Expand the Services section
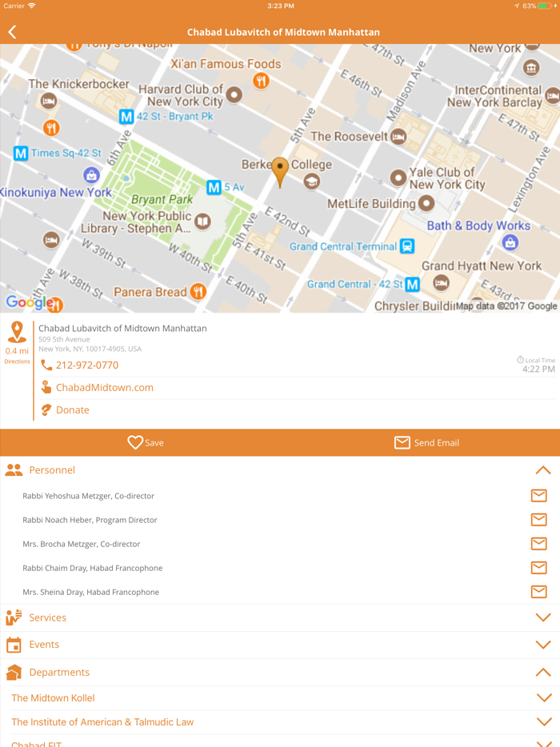560x747 pixels. pos(543,617)
